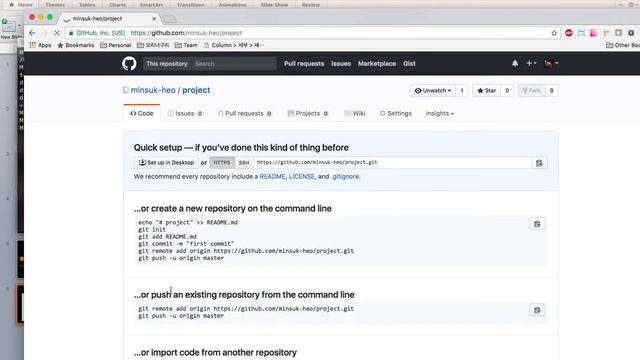This screenshot has height=360, width=640.
Task: Click the 'git init' command line
Action: 152,229
